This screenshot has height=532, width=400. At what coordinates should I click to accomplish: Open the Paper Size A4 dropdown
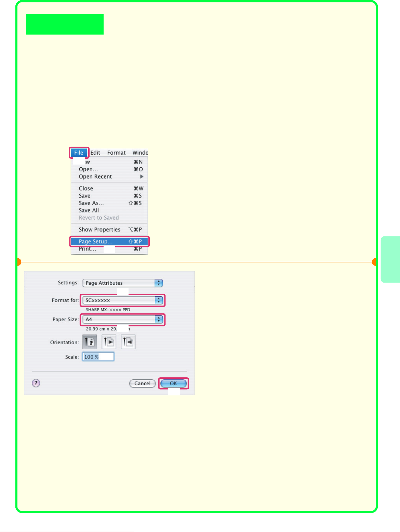pos(122,320)
